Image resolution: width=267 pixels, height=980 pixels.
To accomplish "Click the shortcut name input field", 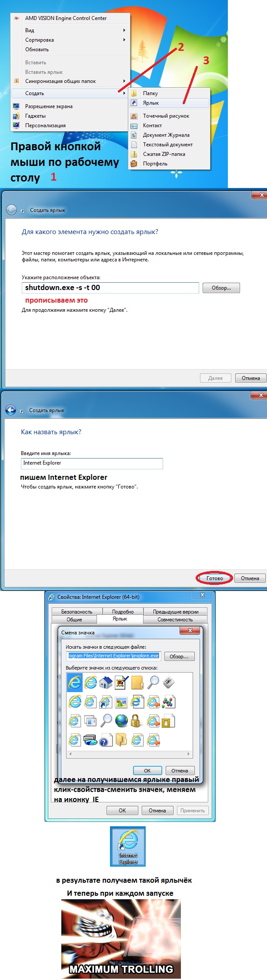I will click(x=92, y=463).
